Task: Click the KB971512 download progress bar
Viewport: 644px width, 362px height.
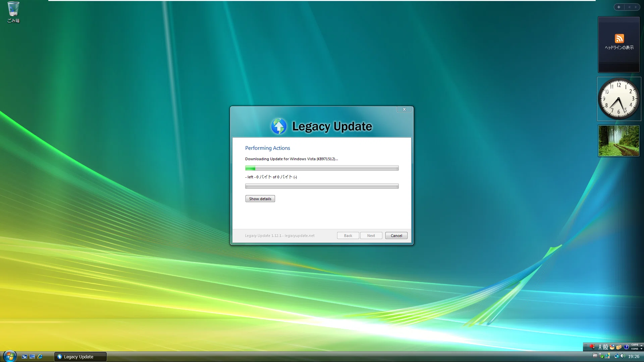Action: coord(322,168)
